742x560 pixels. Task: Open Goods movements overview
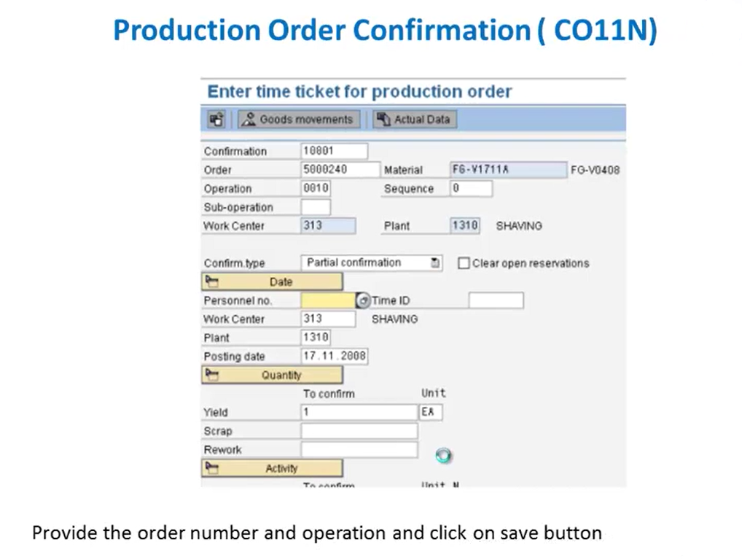(299, 120)
